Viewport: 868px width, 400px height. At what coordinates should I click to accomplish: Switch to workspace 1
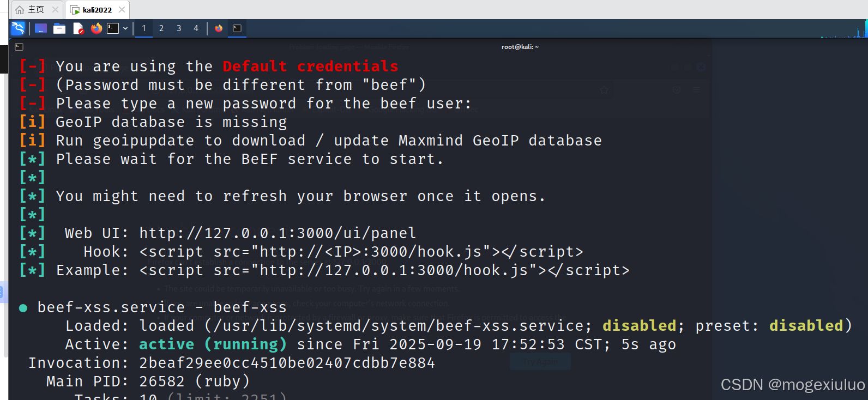pyautogui.click(x=144, y=28)
